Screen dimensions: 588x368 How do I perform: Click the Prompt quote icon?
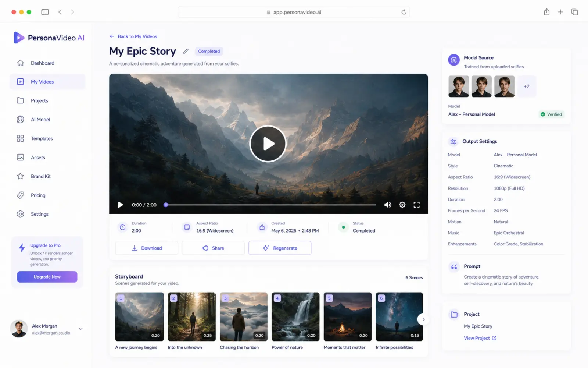454,267
